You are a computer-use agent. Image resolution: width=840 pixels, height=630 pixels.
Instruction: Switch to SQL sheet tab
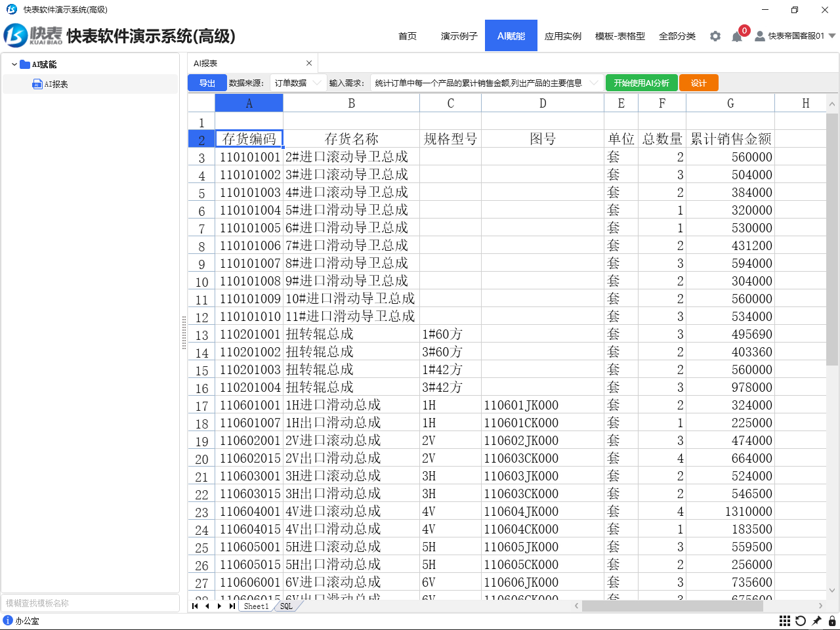[x=286, y=606]
